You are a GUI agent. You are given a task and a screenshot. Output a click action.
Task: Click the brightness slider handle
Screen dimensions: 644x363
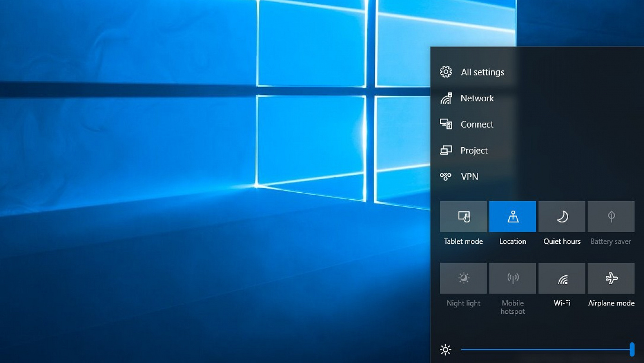click(x=632, y=349)
